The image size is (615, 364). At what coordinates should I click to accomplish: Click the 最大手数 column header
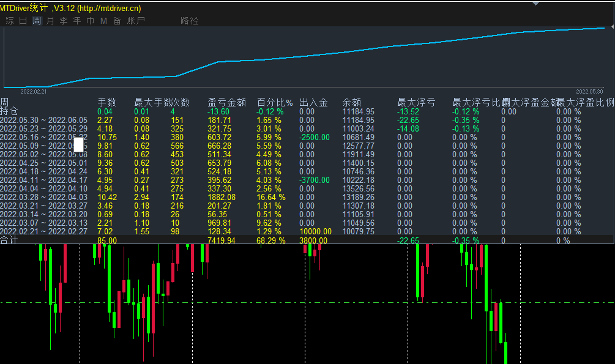[x=154, y=102]
